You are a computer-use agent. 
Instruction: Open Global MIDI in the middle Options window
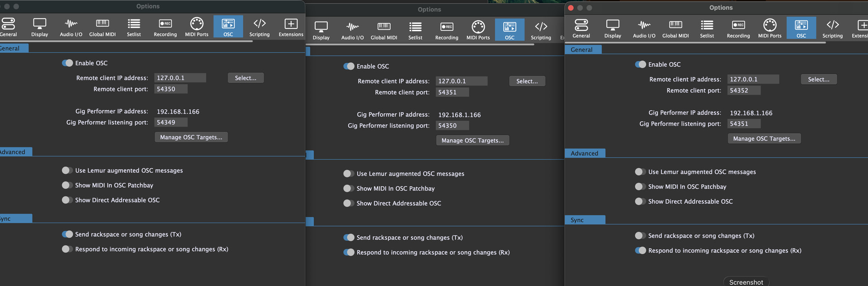pos(384,30)
